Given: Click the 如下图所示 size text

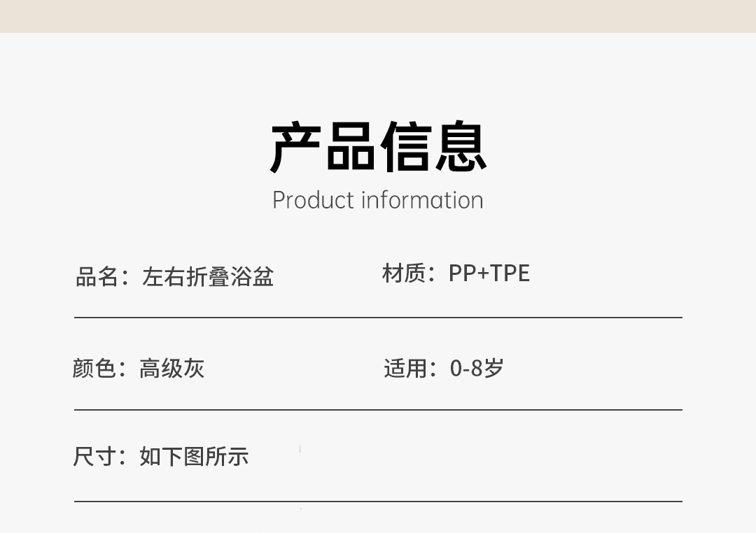Looking at the screenshot, I should (194, 456).
